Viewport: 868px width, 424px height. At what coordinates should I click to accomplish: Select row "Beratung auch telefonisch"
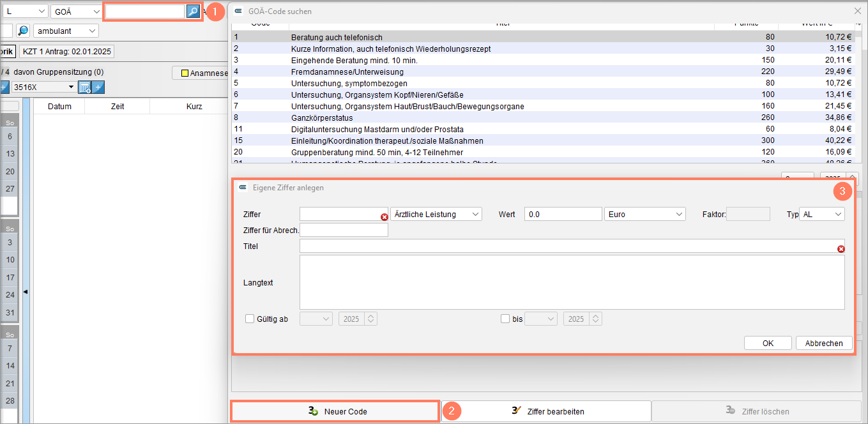pyautogui.click(x=542, y=37)
